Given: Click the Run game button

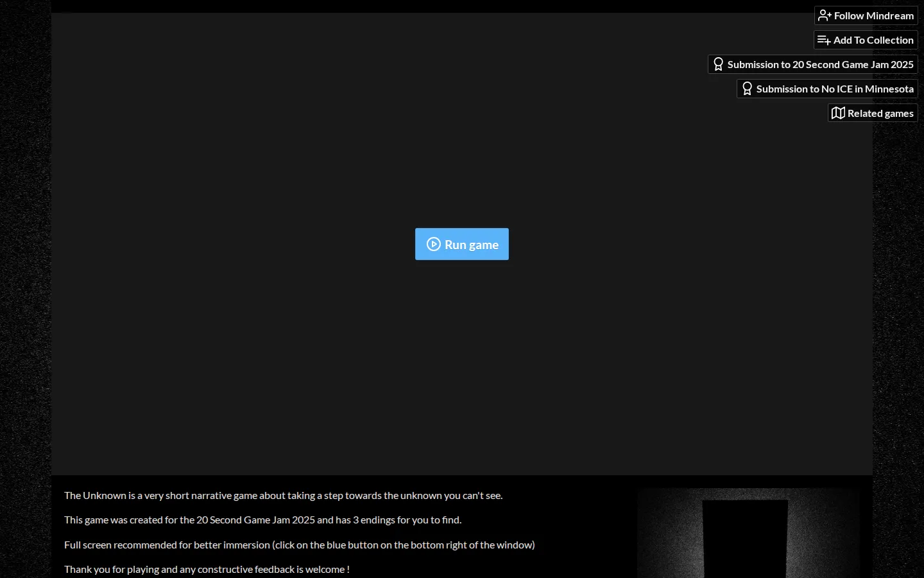Looking at the screenshot, I should (x=462, y=244).
